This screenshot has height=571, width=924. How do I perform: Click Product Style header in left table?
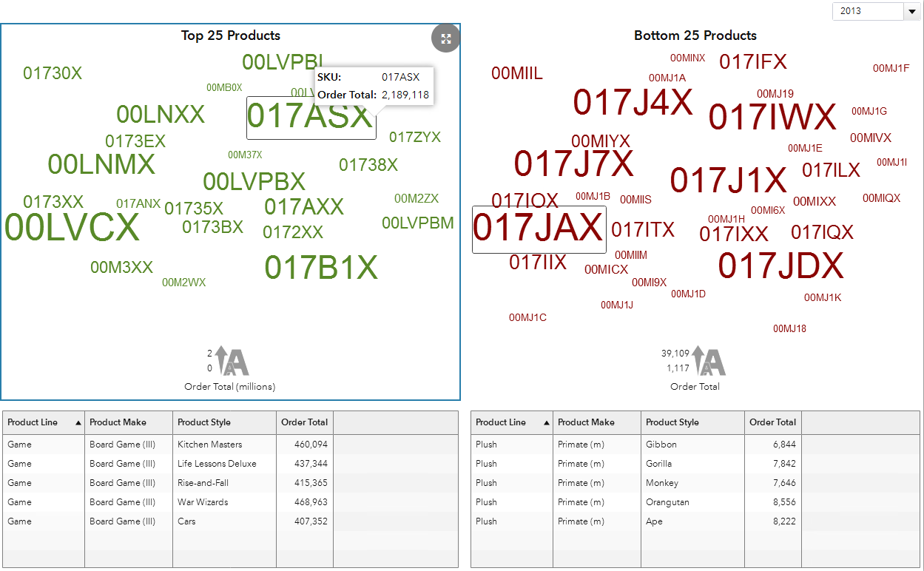click(x=204, y=422)
